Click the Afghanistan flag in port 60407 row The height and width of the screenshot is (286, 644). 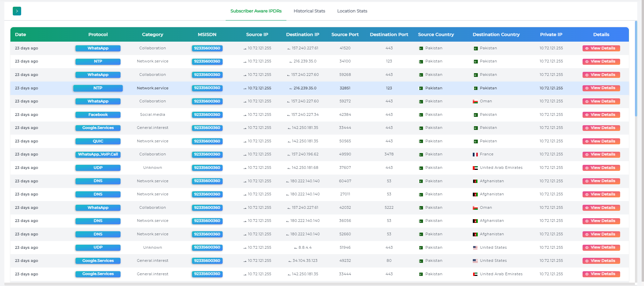475,181
